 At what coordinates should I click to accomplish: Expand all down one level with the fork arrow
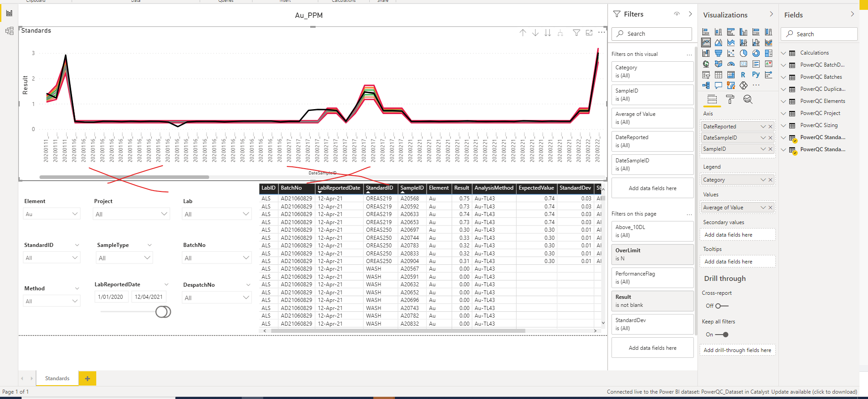pyautogui.click(x=560, y=33)
